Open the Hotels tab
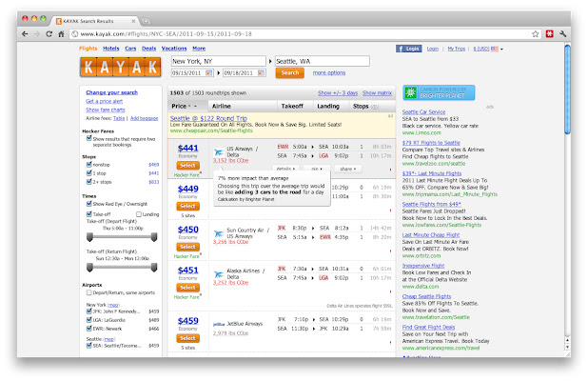 click(111, 49)
